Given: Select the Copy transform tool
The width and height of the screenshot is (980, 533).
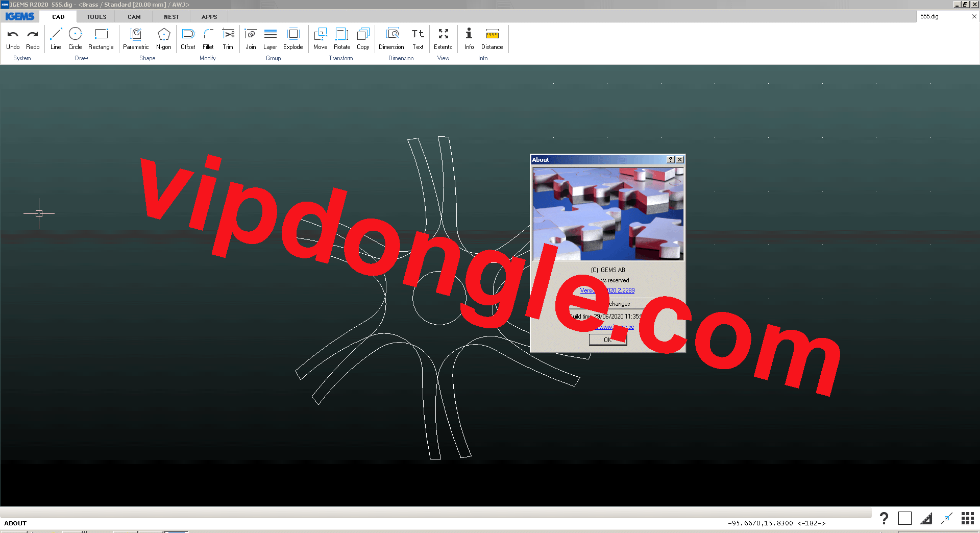Looking at the screenshot, I should click(x=363, y=39).
